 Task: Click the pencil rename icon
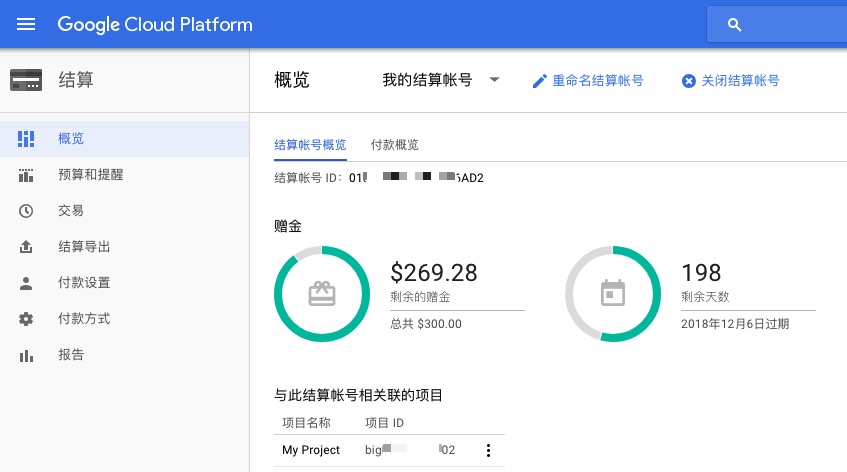540,81
